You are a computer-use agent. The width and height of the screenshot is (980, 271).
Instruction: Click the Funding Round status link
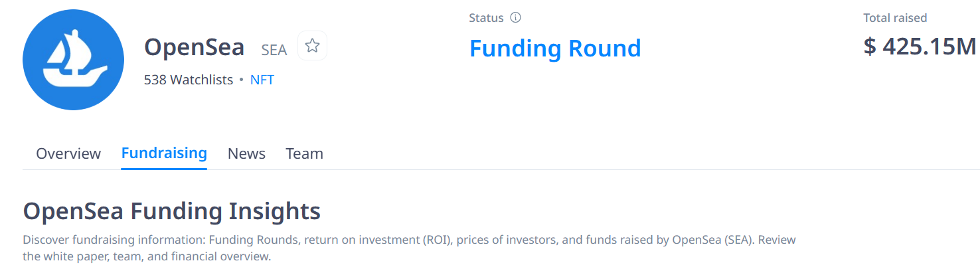555,48
